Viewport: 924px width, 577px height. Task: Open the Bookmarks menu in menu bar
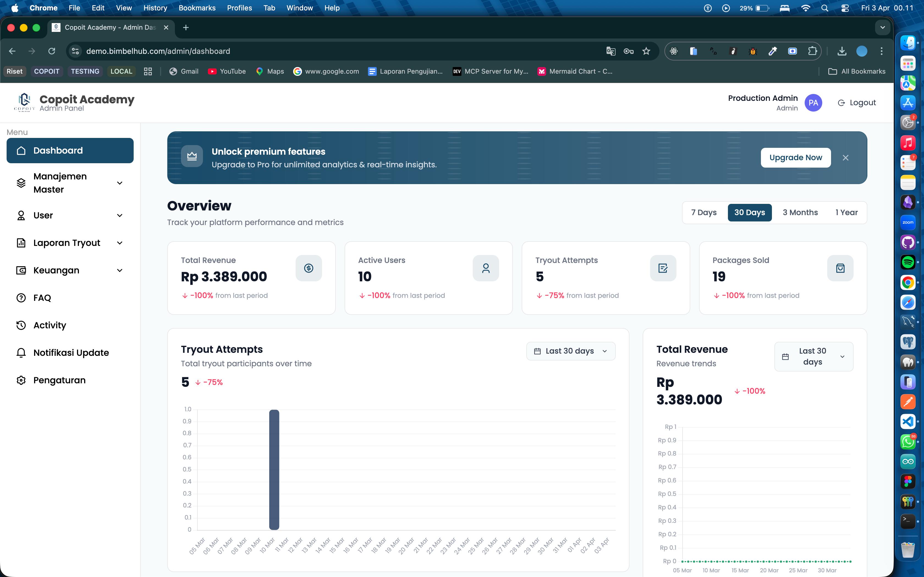point(197,8)
